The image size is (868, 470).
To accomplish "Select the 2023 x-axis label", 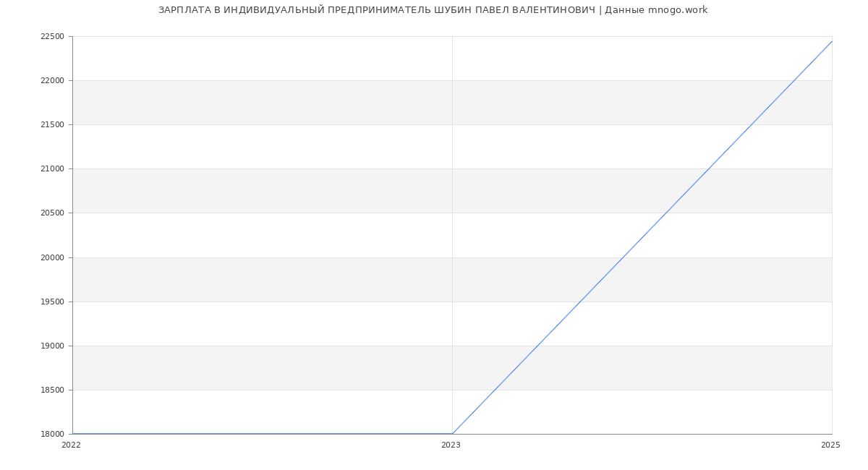I will tap(451, 445).
